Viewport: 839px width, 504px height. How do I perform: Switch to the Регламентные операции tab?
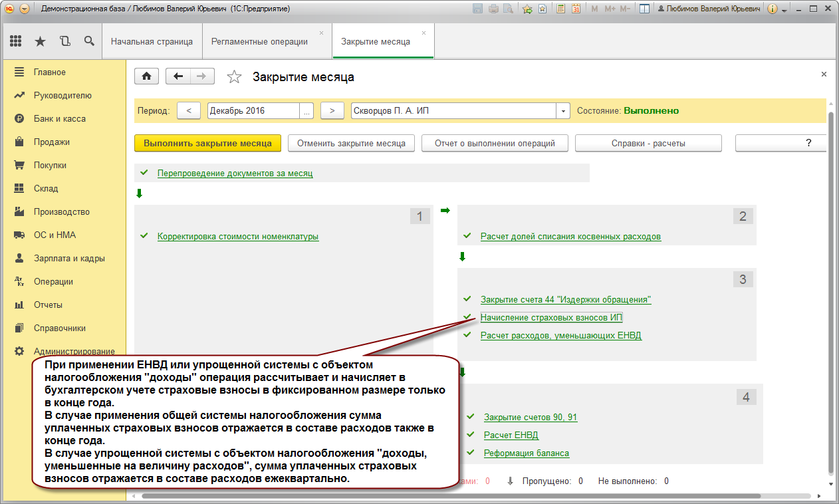(259, 41)
